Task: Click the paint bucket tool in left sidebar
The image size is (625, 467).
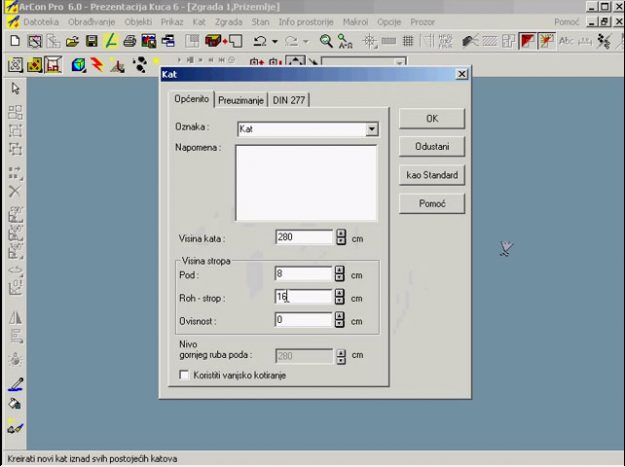Action: 15,405
